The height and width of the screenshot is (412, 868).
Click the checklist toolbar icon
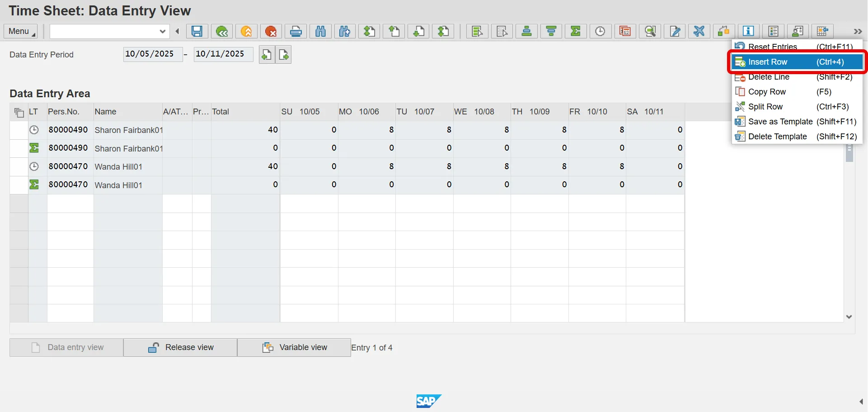(774, 31)
